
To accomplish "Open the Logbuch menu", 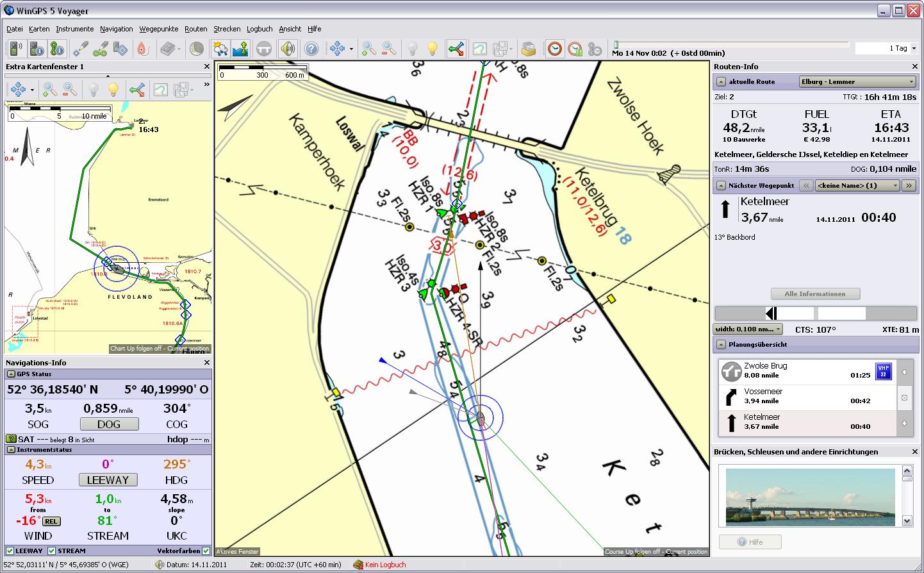I will point(260,29).
